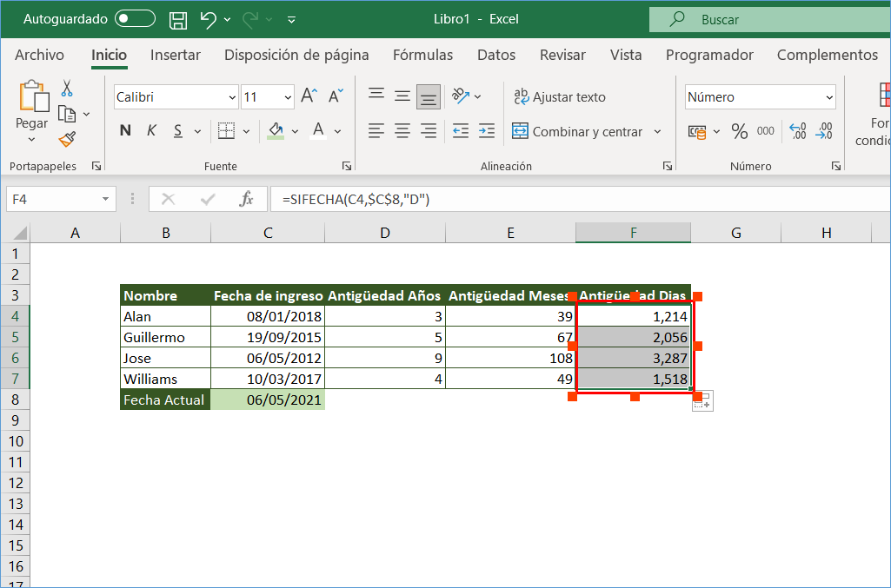The image size is (891, 588).
Task: Open the Name Box dropdown arrow
Action: pyautogui.click(x=106, y=200)
